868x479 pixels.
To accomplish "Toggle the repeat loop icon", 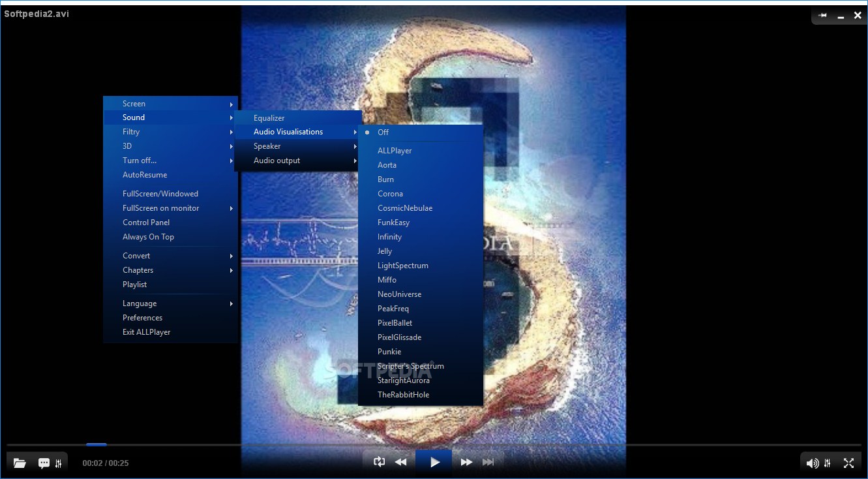I will point(379,462).
